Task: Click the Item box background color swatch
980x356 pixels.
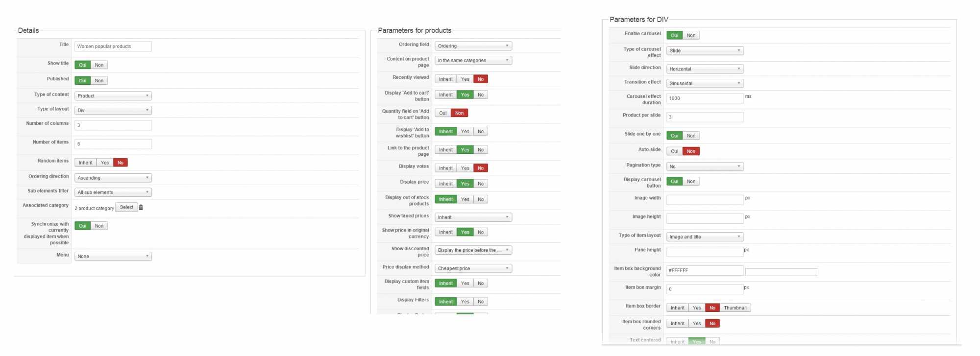Action: 782,272
